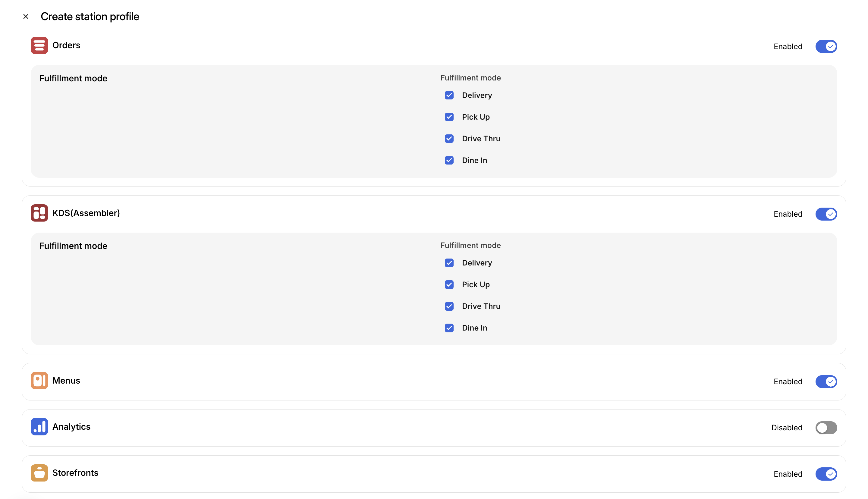
Task: Click the Analytics section label
Action: 71,427
